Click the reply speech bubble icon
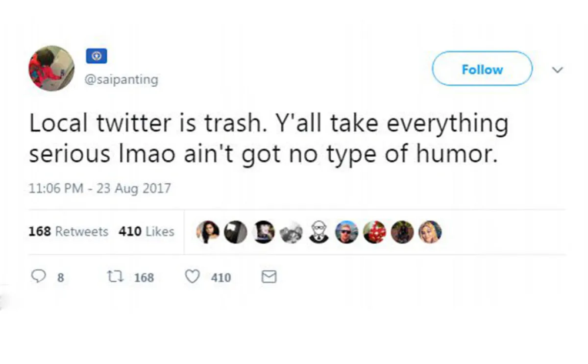 tap(38, 277)
